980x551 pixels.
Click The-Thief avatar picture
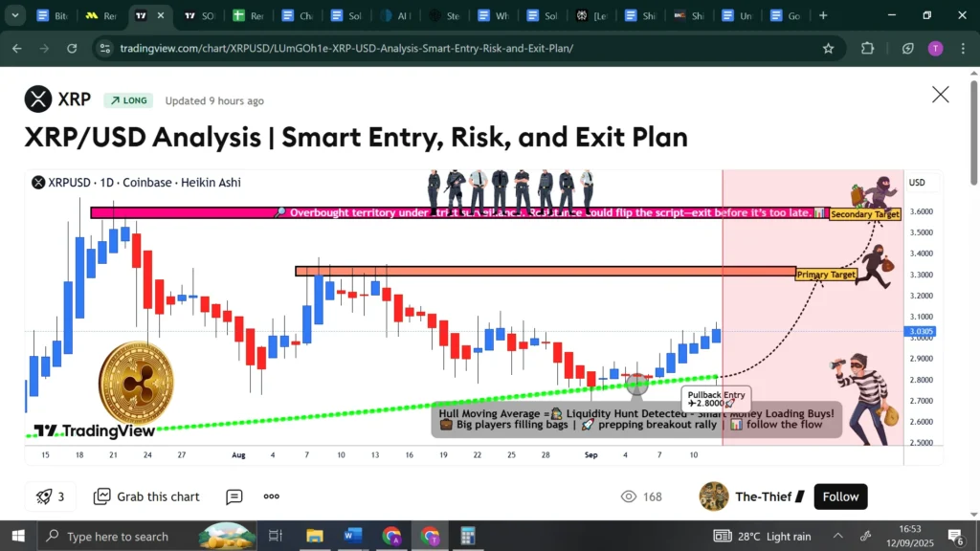point(713,496)
